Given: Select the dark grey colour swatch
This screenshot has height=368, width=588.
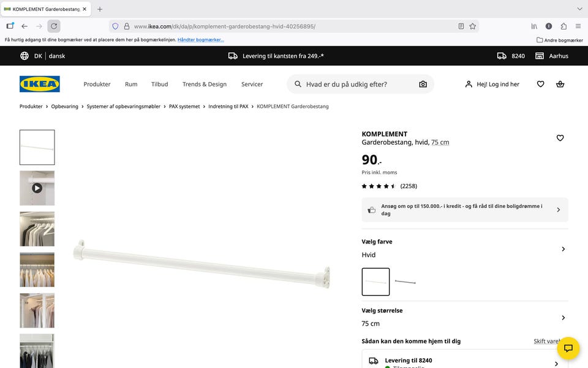Looking at the screenshot, I should (405, 282).
